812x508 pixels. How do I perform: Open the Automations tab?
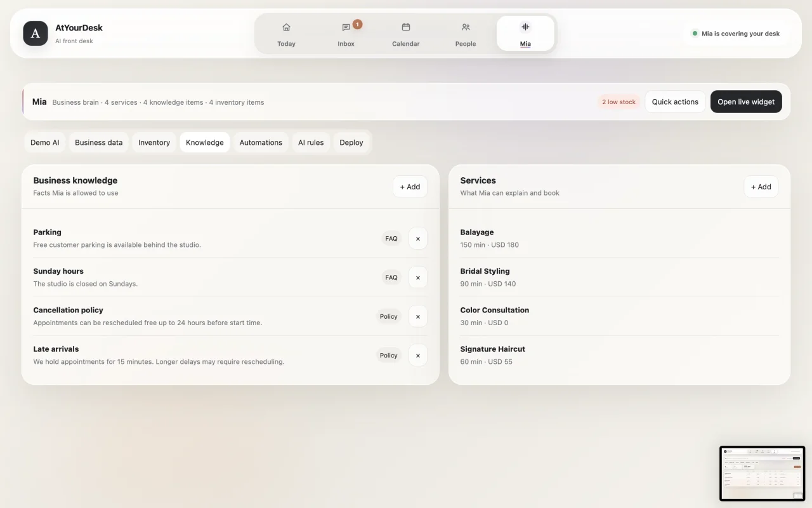pos(261,142)
